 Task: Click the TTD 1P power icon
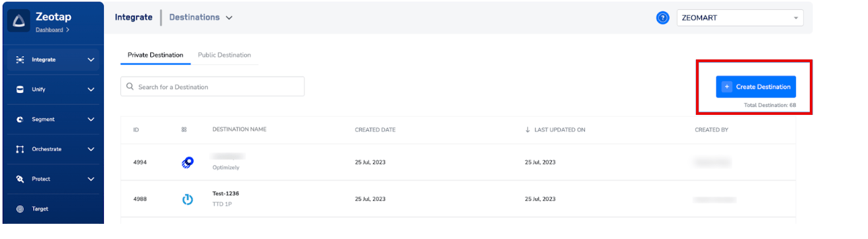tap(187, 199)
